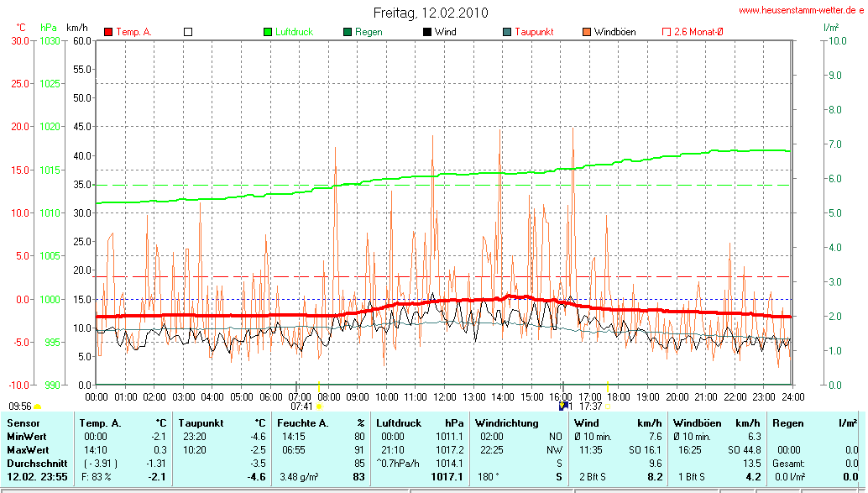Click the red Temp. A. legend swatch
Screen dimensions: 868x493
[x=108, y=32]
